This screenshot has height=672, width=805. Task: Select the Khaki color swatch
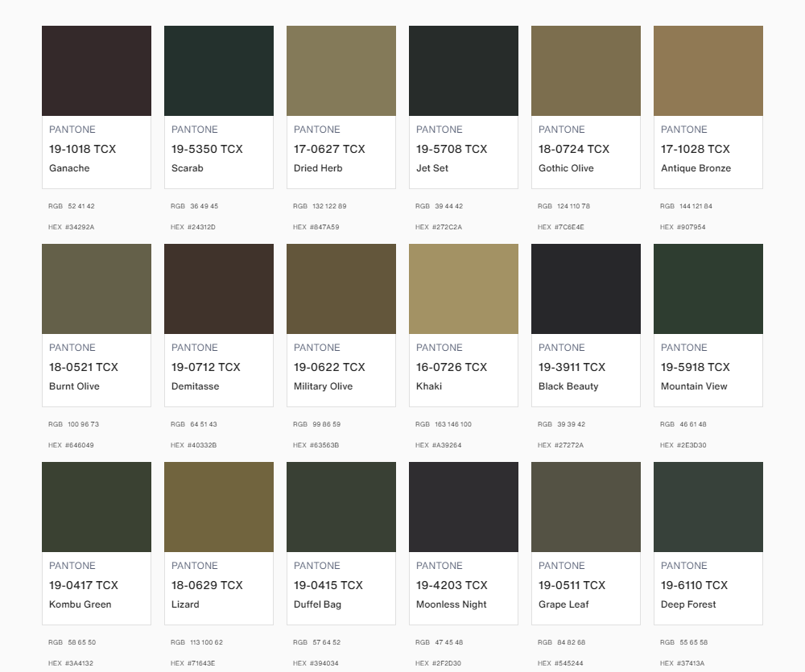(464, 289)
